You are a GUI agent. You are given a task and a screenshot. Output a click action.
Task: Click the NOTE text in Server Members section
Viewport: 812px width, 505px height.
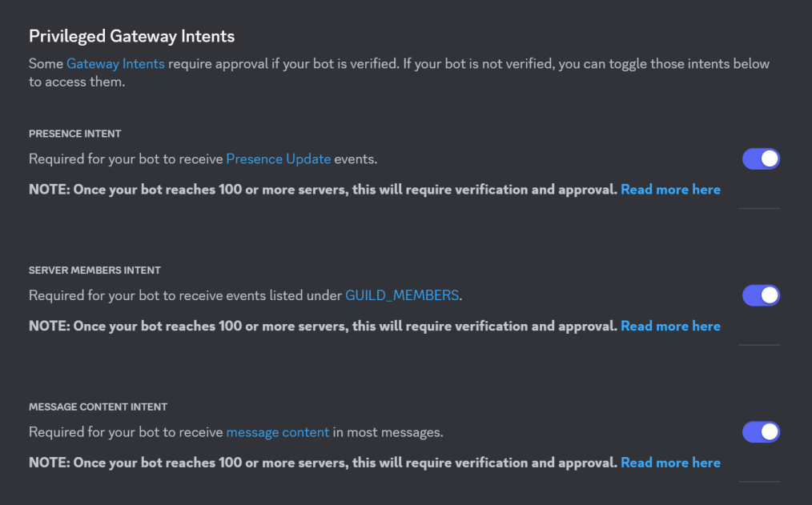[324, 326]
